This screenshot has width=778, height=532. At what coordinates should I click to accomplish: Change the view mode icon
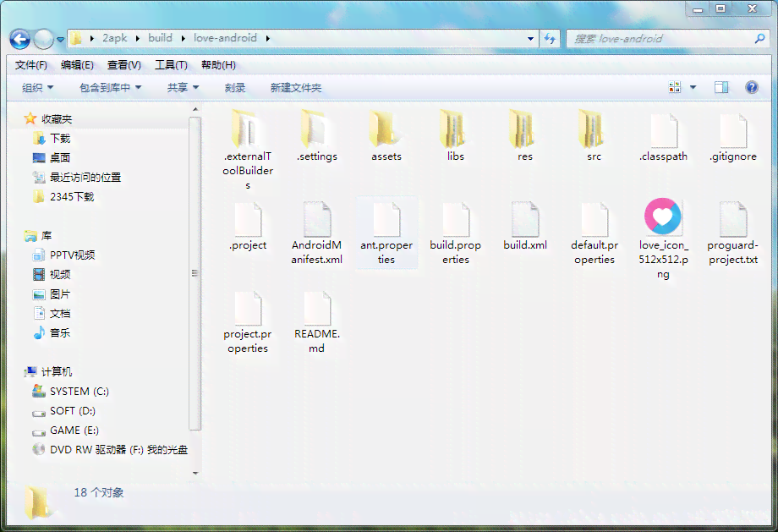[x=675, y=87]
